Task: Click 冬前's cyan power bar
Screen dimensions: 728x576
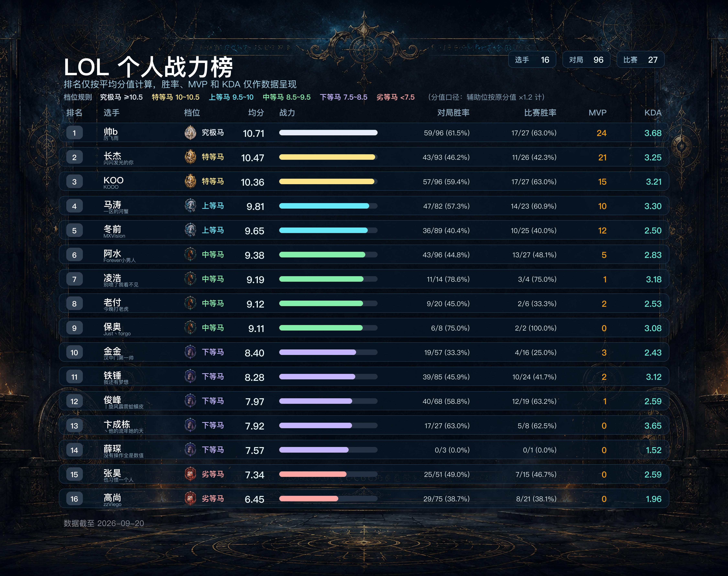Action: [323, 230]
